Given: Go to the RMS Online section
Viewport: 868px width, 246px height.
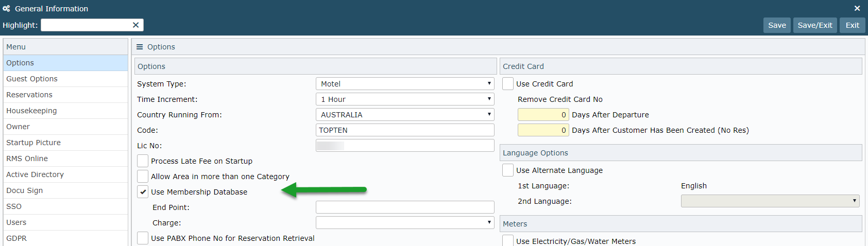Looking at the screenshot, I should point(27,159).
